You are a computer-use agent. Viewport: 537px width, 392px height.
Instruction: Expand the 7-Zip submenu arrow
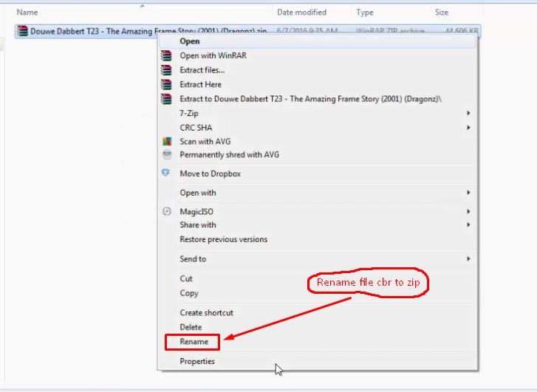click(x=468, y=113)
